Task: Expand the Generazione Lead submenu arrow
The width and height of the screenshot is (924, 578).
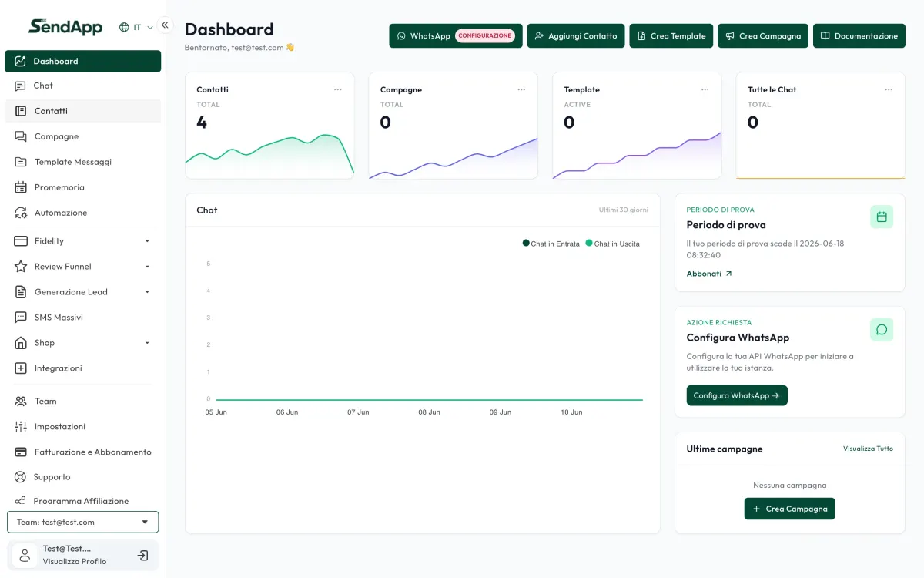Action: click(147, 292)
